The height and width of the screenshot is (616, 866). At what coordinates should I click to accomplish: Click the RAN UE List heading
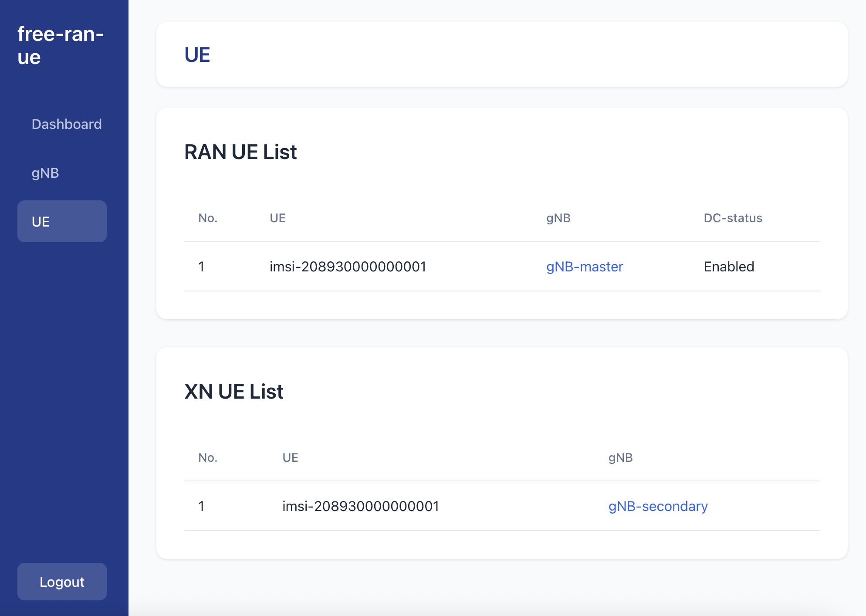240,152
